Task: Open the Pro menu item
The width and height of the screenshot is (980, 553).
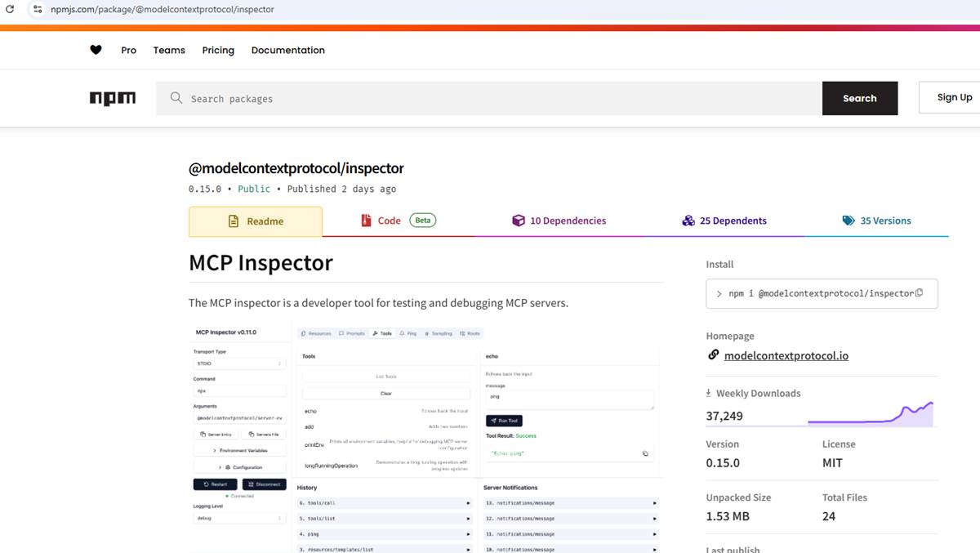Action: 129,50
